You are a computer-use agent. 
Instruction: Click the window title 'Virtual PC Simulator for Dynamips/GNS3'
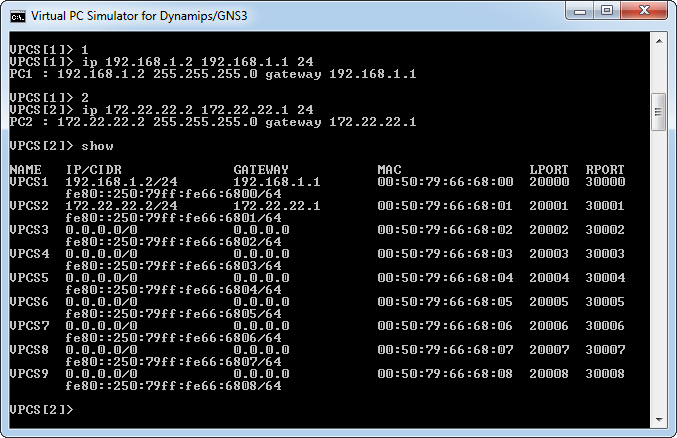[139, 16]
